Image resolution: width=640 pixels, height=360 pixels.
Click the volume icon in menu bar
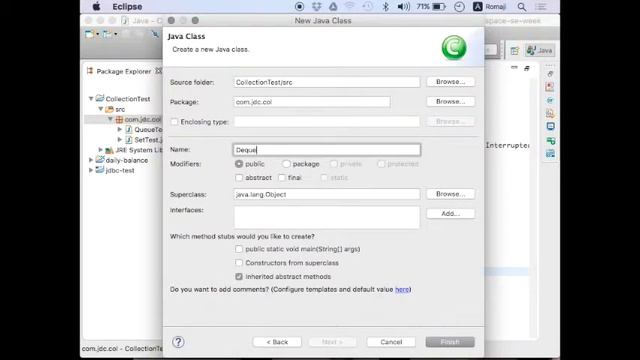coord(403,7)
